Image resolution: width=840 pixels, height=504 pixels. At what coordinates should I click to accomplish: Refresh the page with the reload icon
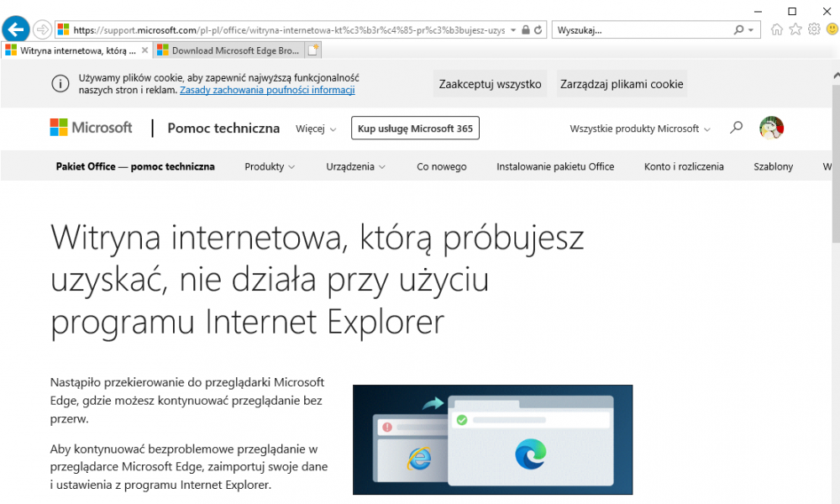[538, 29]
